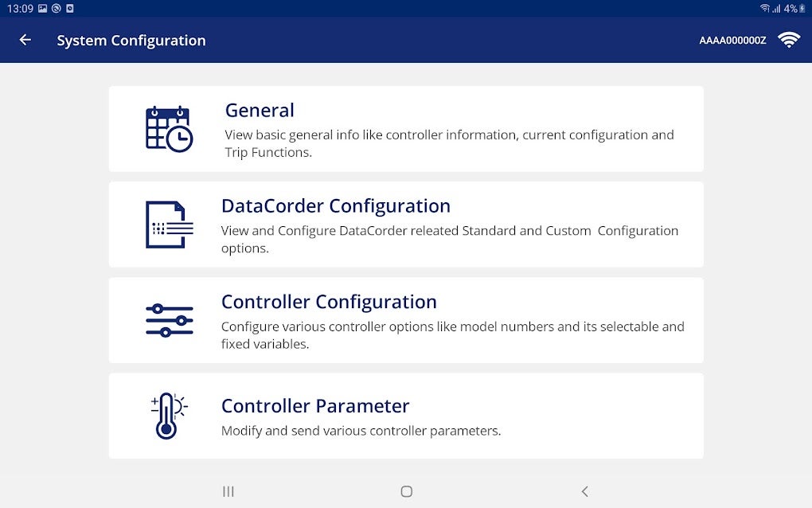The width and height of the screenshot is (812, 508).
Task: Tap System Configuration header title
Action: pyautogui.click(x=131, y=40)
